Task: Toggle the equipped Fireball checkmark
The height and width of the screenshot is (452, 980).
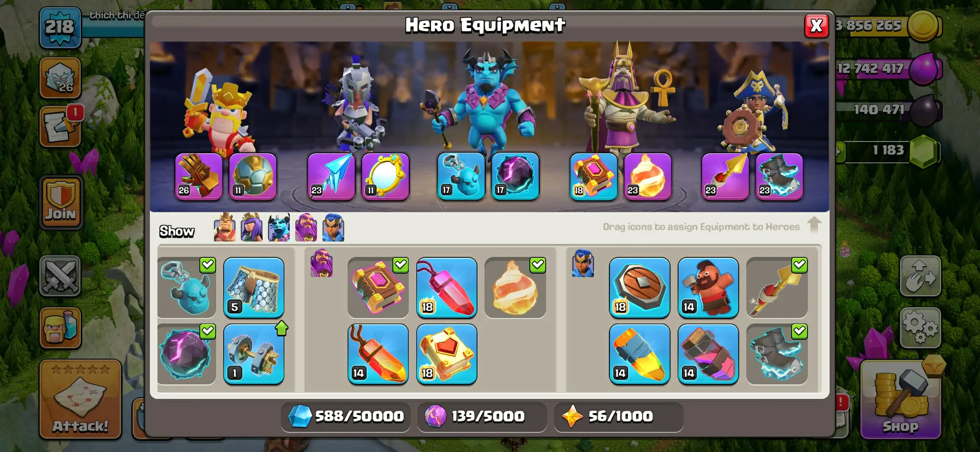Action: point(538,265)
